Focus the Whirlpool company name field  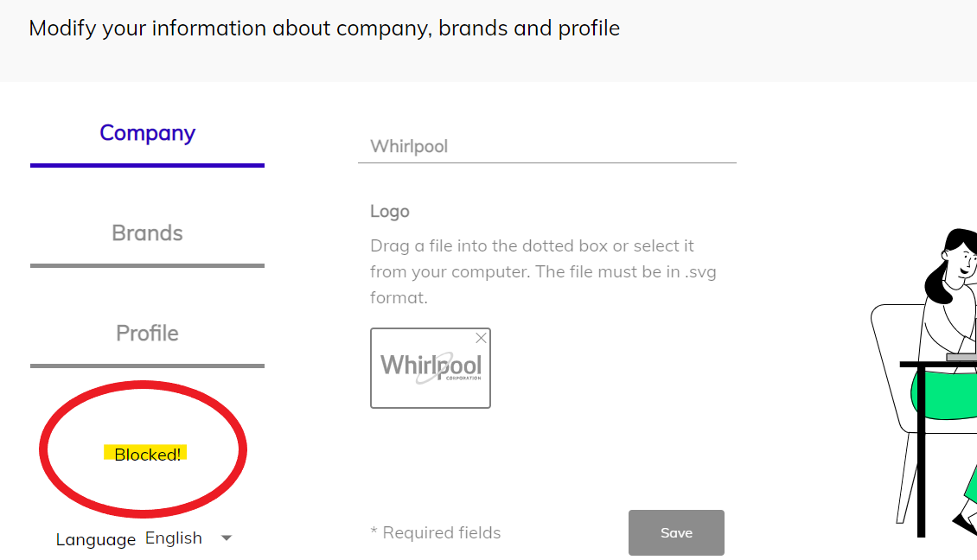(x=546, y=146)
